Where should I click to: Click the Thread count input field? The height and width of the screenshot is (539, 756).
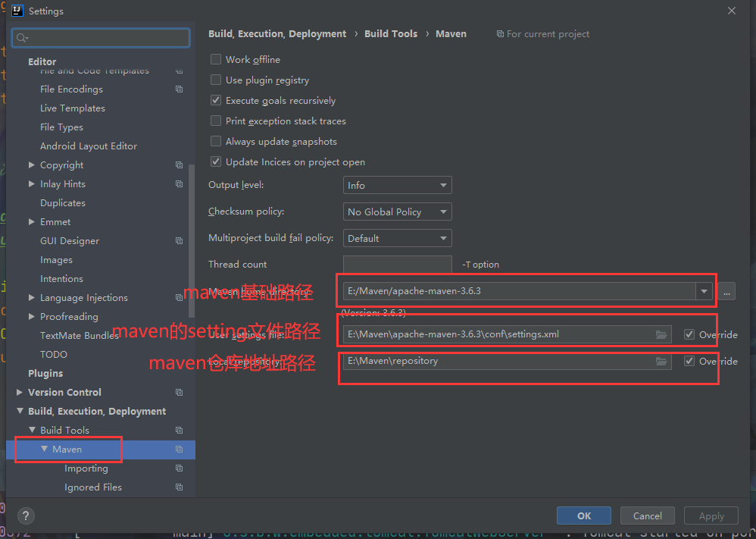tap(397, 265)
